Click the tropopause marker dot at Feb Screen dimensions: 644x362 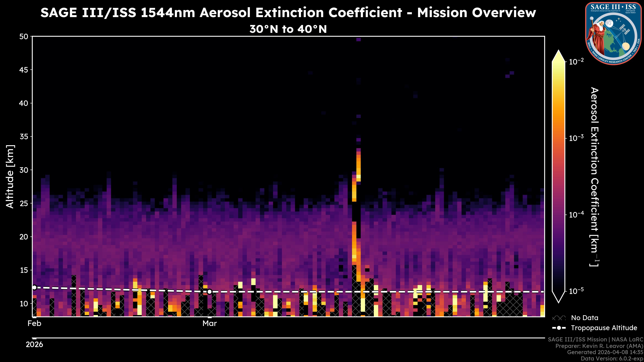[35, 288]
